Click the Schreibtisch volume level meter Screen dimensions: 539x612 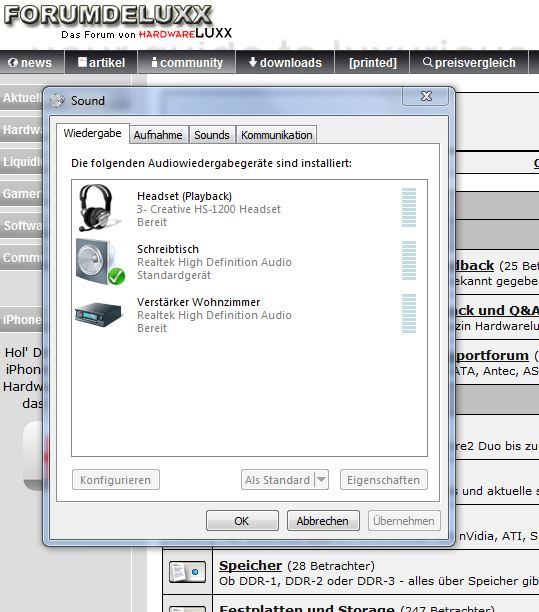coord(409,261)
